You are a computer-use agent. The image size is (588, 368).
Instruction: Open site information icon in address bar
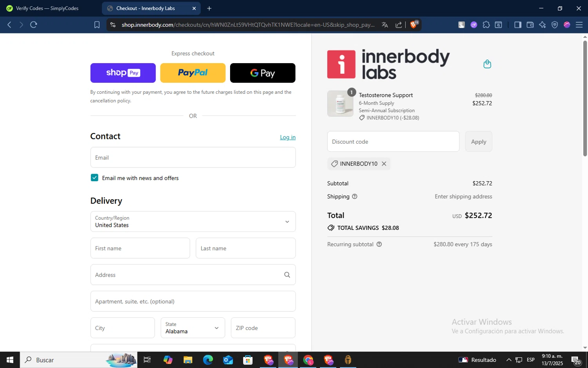(113, 25)
